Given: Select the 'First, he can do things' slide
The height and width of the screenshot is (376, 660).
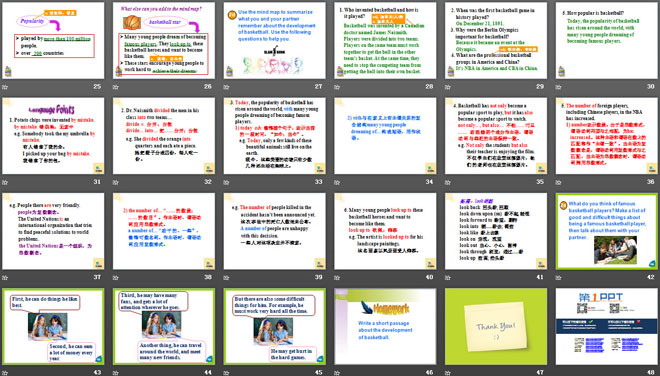Looking at the screenshot, I should [x=53, y=326].
